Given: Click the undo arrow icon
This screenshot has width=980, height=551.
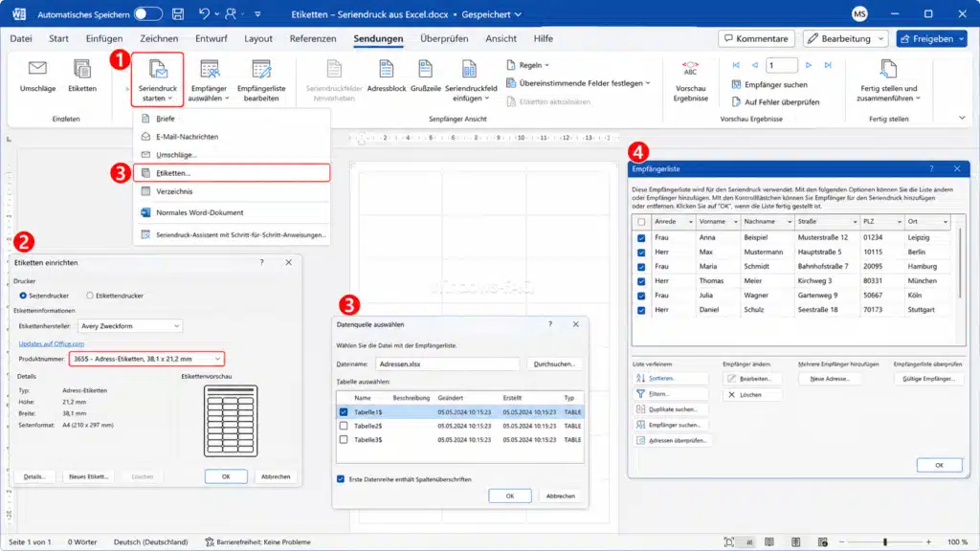Looking at the screenshot, I should [x=204, y=13].
